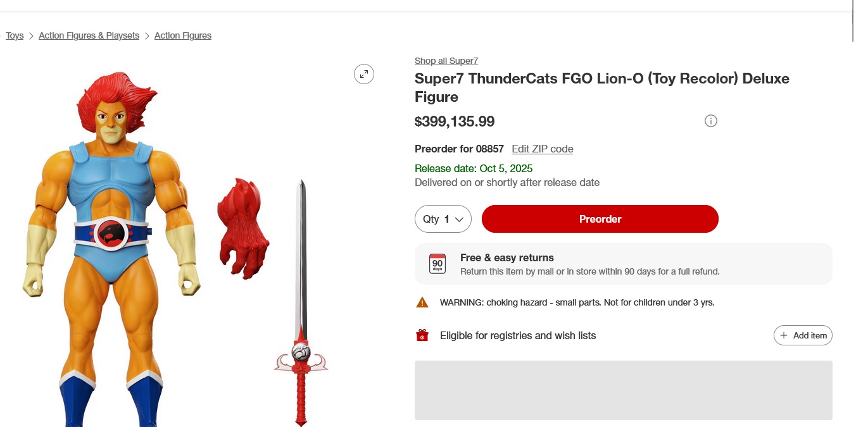Click the plus icon on Add item
Image resolution: width=868 pixels, height=427 pixels.
(x=784, y=335)
